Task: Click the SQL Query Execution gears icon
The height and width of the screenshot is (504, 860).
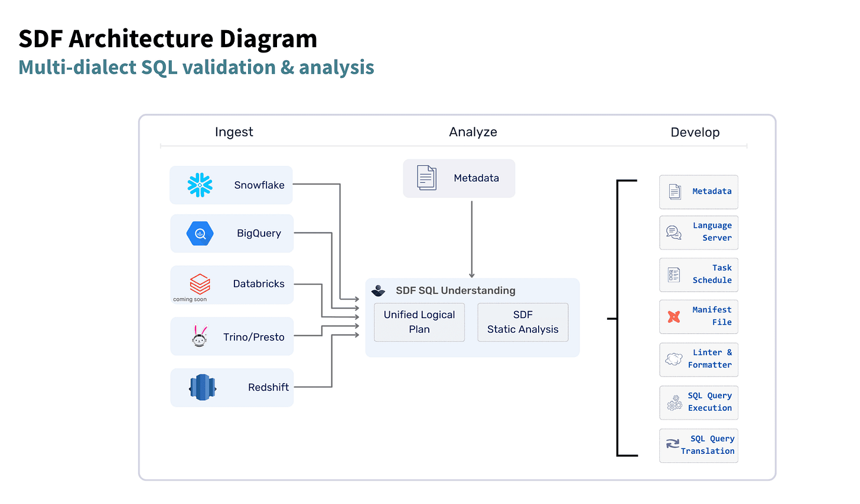Action: (x=675, y=402)
